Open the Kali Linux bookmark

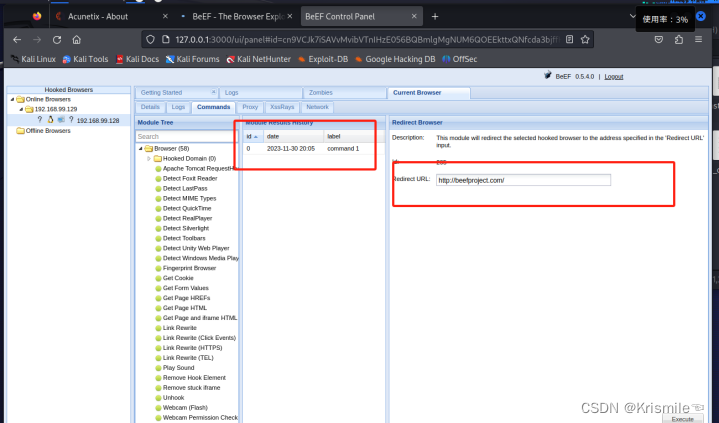click(33, 59)
